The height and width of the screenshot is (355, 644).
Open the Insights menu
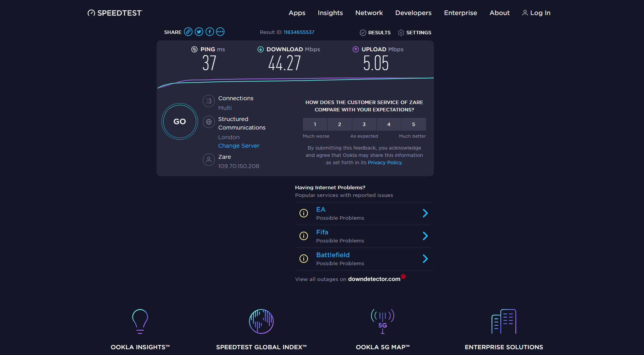[330, 13]
